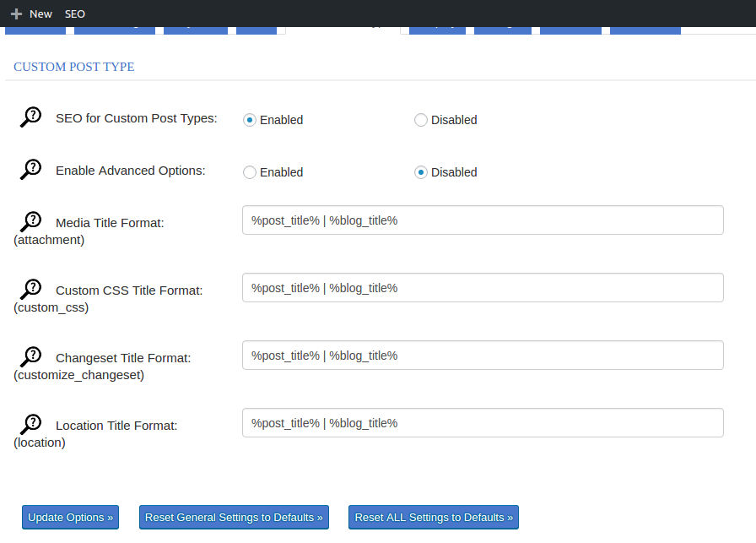This screenshot has width=756, height=543.
Task: Open the Media Title Format help tooltip
Action: click(x=30, y=219)
